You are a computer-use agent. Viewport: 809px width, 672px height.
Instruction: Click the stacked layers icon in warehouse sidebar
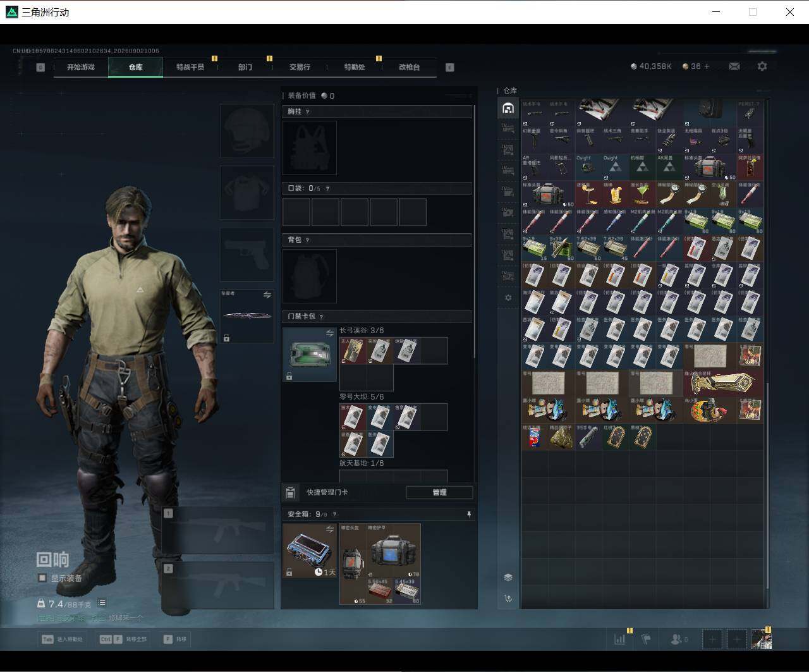[508, 577]
